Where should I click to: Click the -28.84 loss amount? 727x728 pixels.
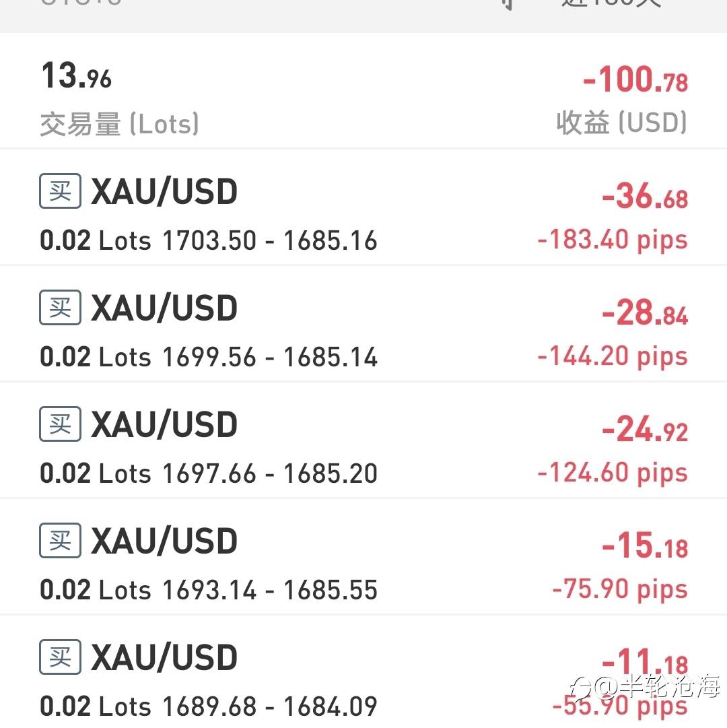[644, 314]
